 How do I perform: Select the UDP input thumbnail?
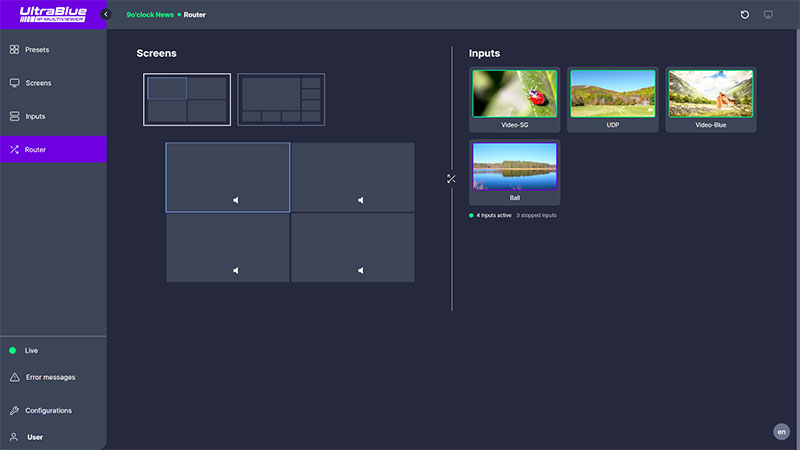(x=612, y=95)
